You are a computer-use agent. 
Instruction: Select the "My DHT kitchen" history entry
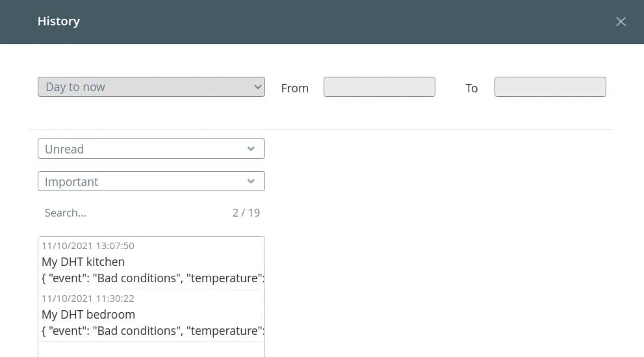point(83,262)
